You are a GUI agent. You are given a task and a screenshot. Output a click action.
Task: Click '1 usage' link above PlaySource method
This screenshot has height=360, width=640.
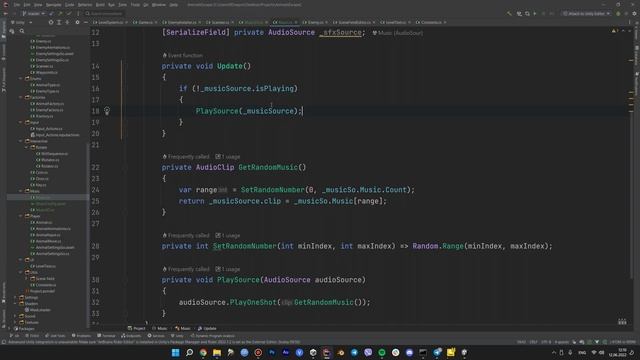point(228,269)
